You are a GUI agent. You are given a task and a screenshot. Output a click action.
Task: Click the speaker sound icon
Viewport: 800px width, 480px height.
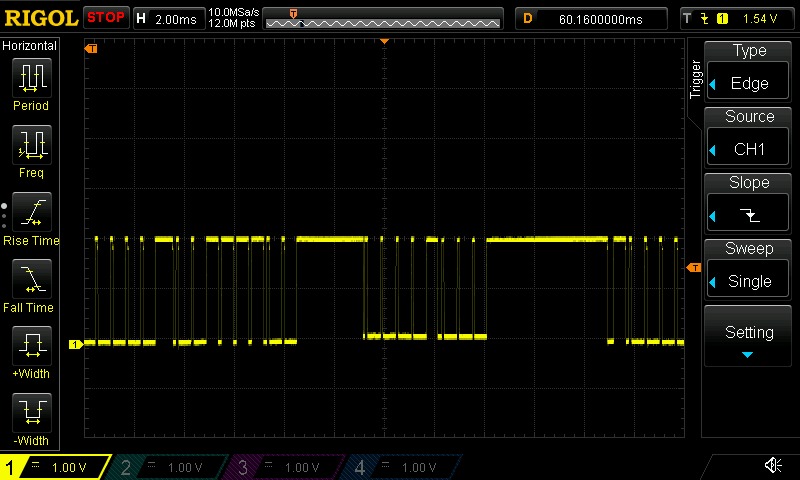pyautogui.click(x=773, y=466)
